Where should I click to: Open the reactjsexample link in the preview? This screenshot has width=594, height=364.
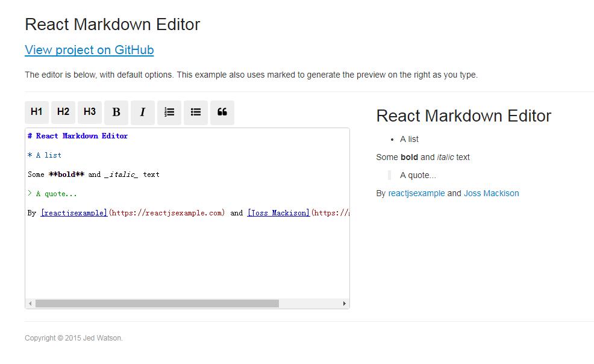click(416, 193)
